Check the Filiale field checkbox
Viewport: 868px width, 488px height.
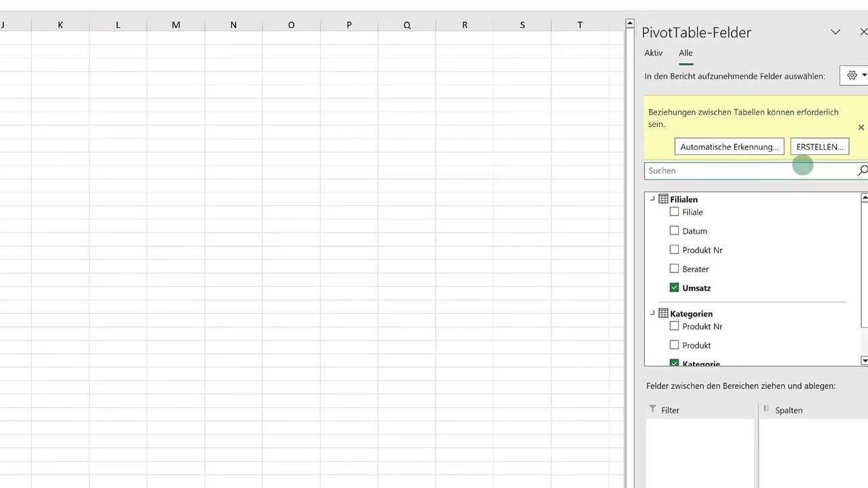point(674,212)
